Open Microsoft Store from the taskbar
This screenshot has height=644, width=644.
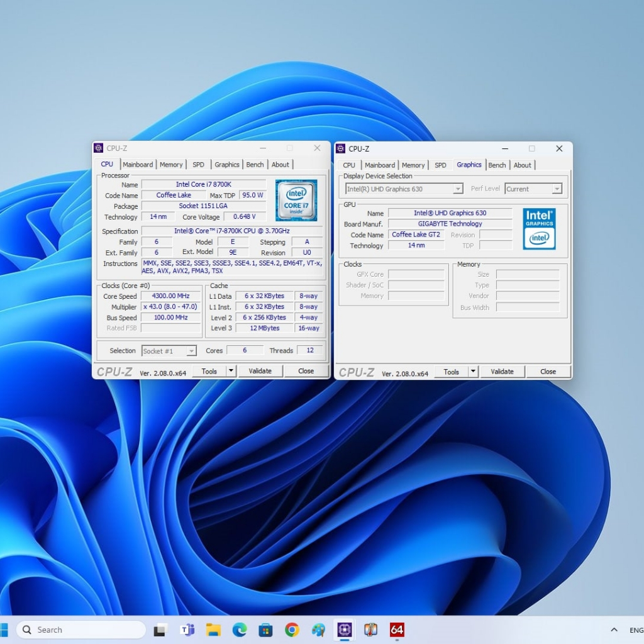tap(265, 630)
